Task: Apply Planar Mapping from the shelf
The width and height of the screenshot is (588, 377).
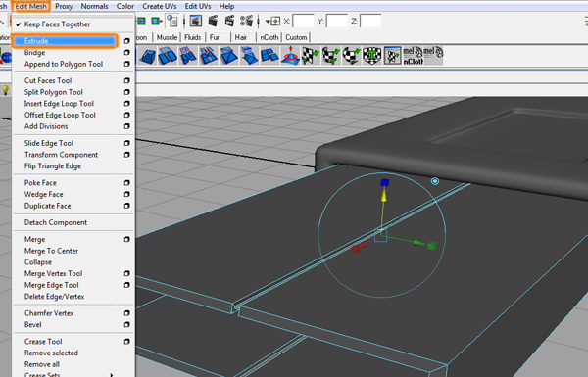Action: pos(311,56)
